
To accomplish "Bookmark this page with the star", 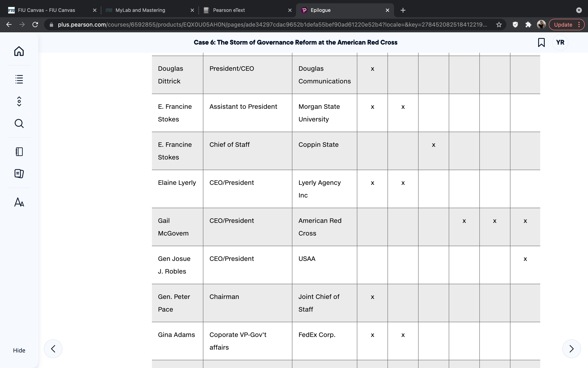I will click(499, 25).
